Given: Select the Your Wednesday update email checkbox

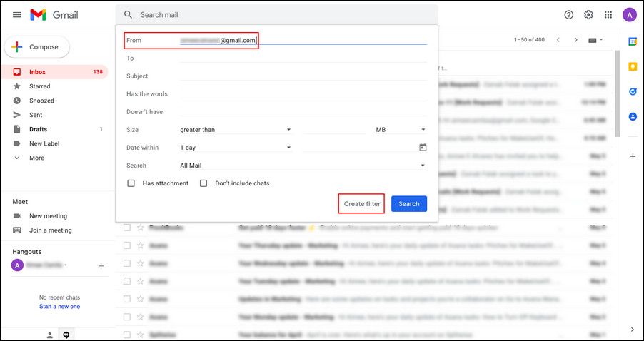Looking at the screenshot, I should (x=127, y=263).
